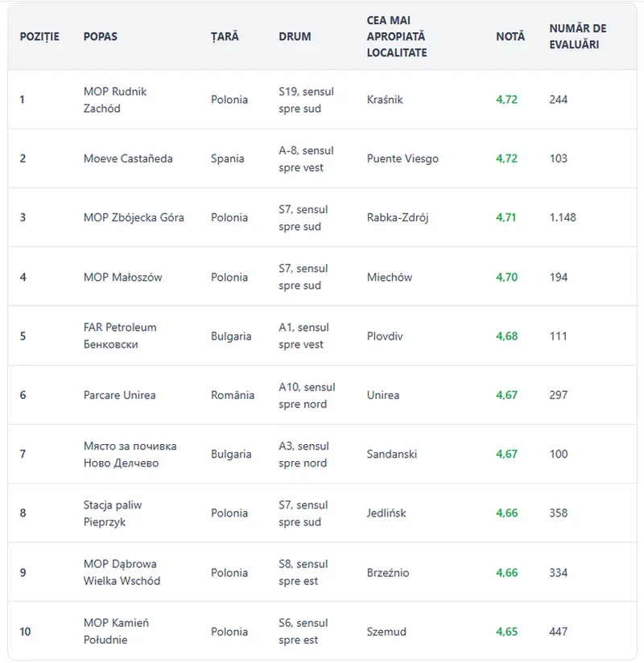Image resolution: width=644 pixels, height=663 pixels.
Task: Click the Sandanski locality cell
Action: [x=391, y=454]
